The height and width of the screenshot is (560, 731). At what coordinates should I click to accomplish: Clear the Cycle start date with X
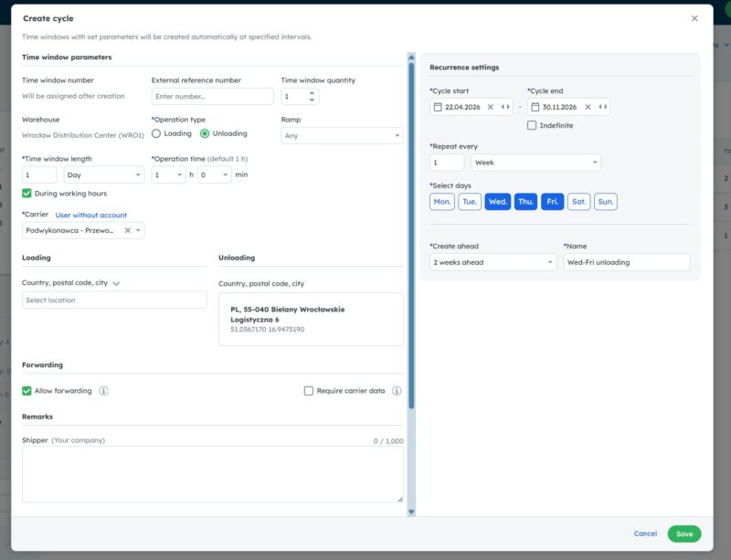(491, 107)
